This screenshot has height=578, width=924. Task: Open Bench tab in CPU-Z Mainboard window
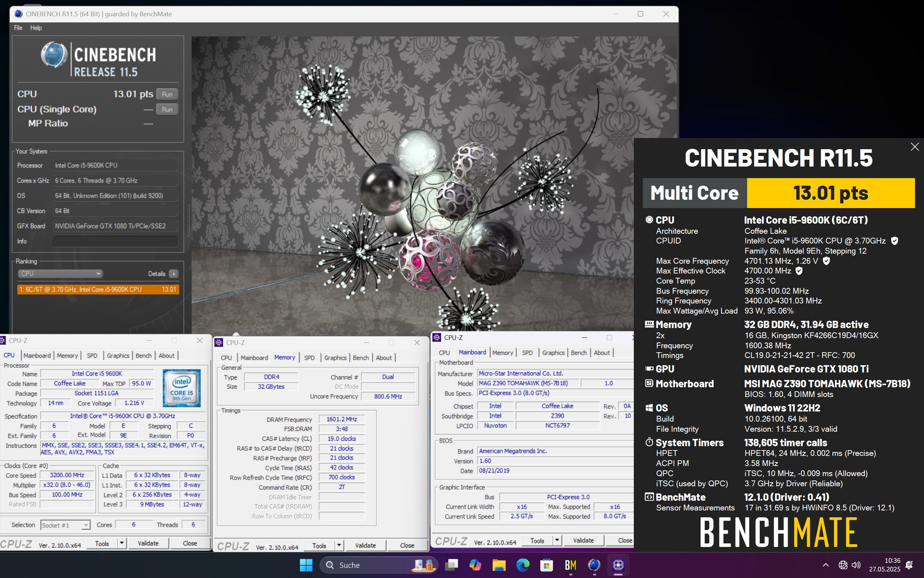(579, 353)
